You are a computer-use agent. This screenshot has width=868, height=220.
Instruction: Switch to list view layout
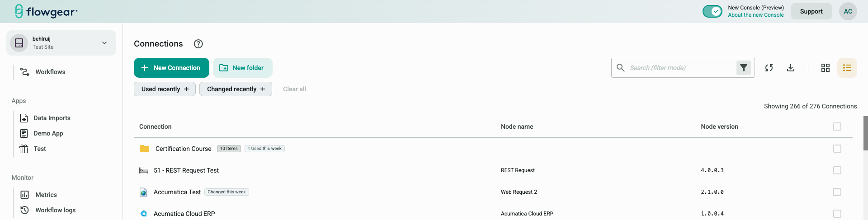coord(847,68)
